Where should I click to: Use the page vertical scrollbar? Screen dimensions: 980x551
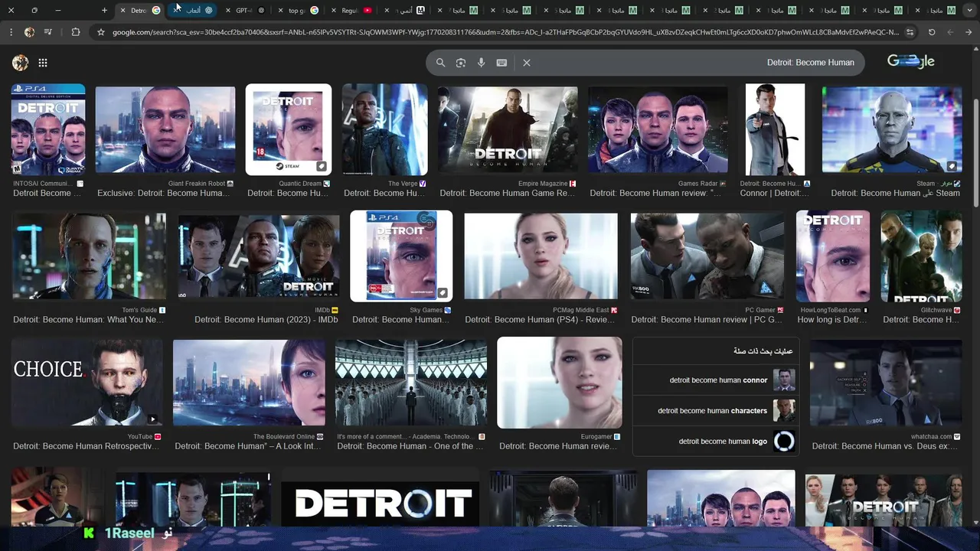pyautogui.click(x=975, y=153)
